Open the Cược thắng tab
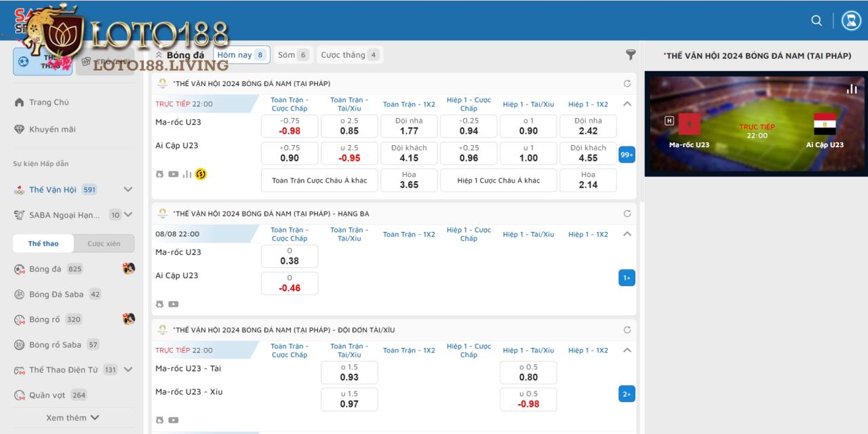Screen dimensions: 868x434 pos(349,55)
